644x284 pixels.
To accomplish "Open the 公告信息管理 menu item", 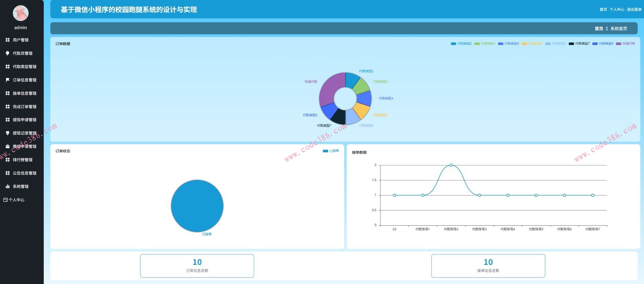I will coord(24,173).
